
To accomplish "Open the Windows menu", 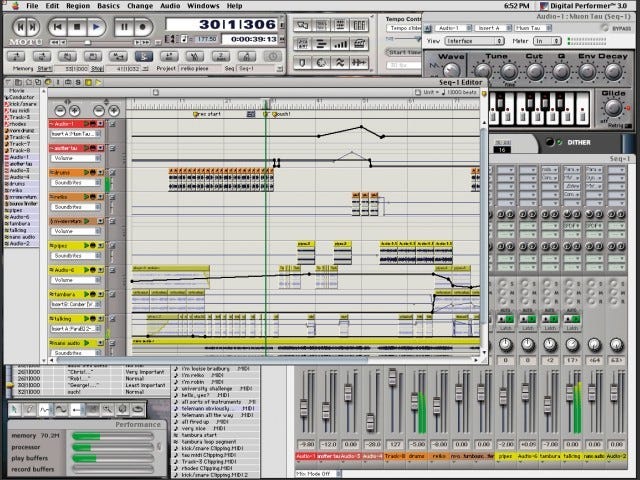I will pyautogui.click(x=203, y=6).
